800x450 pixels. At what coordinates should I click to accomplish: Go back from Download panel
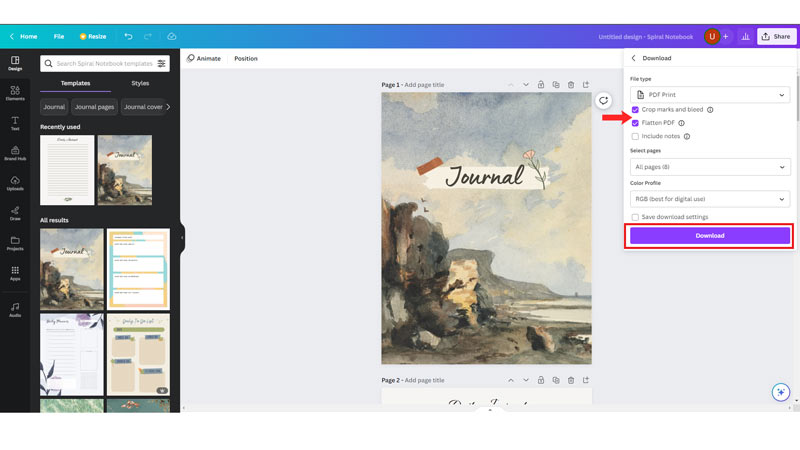634,58
